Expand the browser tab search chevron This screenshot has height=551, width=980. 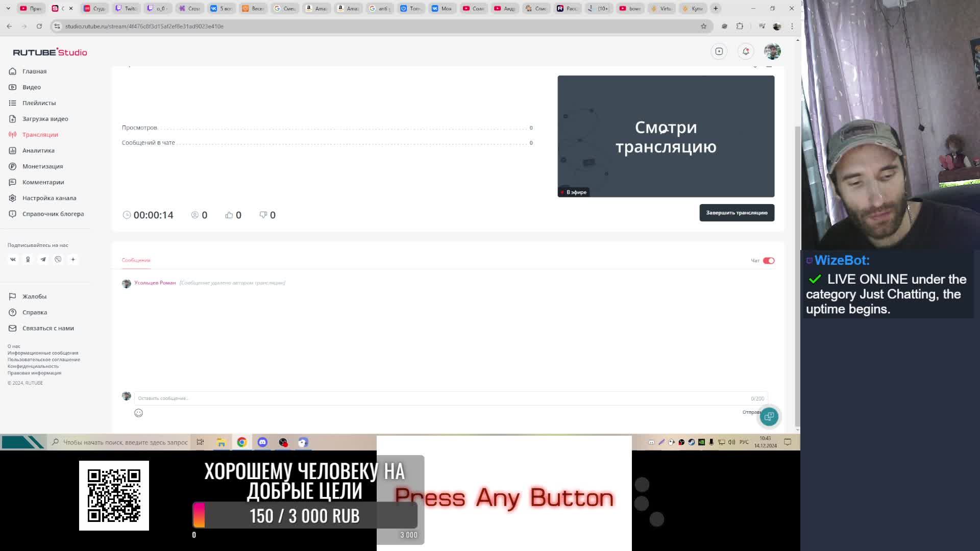pos(8,8)
